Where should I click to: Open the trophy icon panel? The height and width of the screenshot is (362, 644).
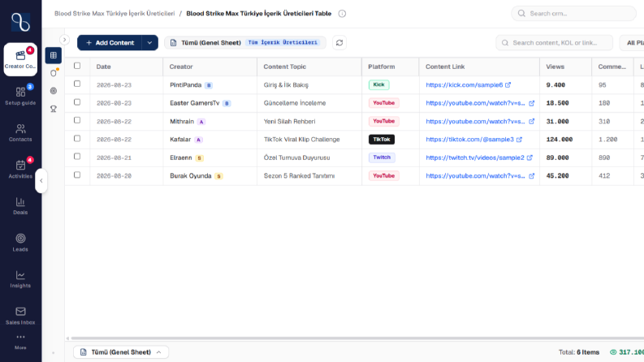coord(54,109)
